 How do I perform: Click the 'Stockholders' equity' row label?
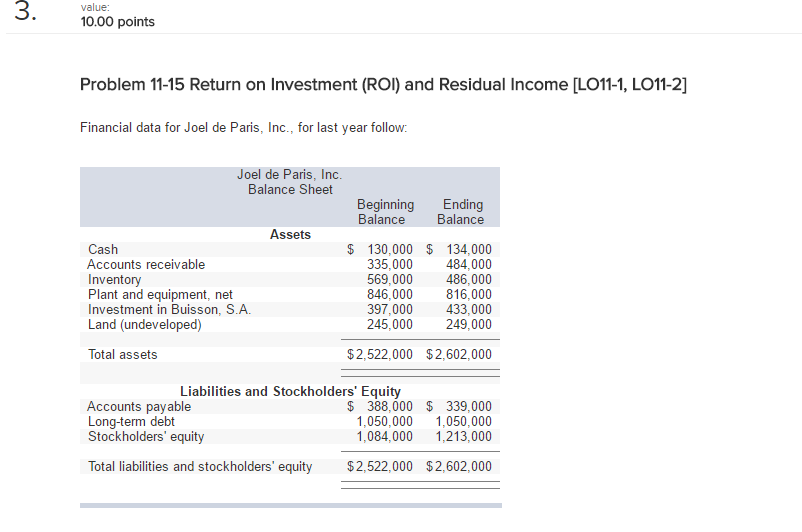[146, 436]
